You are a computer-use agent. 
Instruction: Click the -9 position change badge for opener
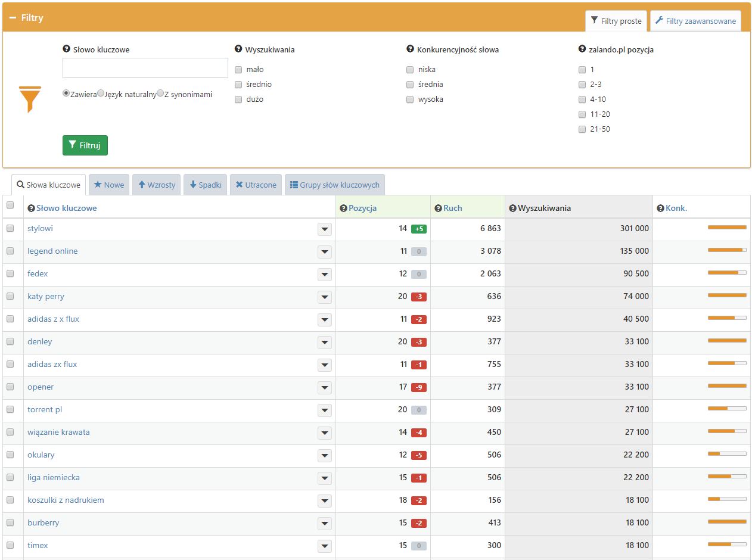tap(419, 387)
